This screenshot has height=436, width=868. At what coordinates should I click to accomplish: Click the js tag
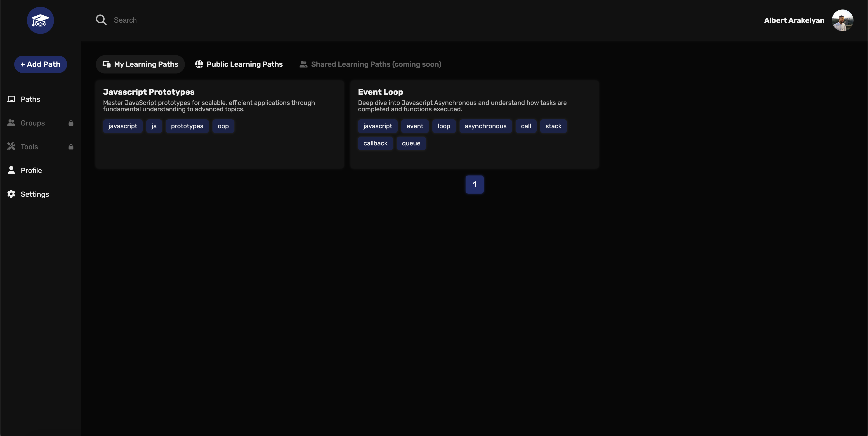pos(154,126)
